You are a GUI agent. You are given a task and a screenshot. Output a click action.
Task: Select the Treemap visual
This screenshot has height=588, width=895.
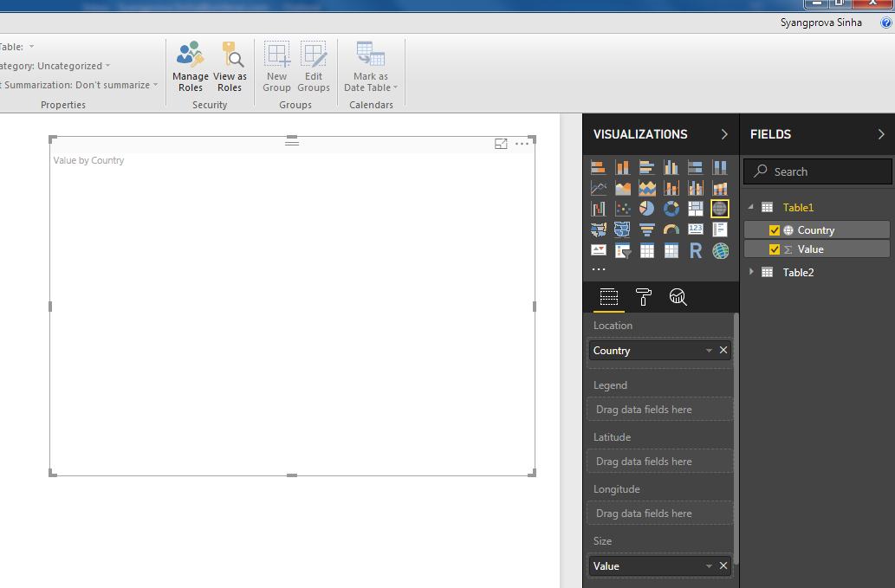695,209
